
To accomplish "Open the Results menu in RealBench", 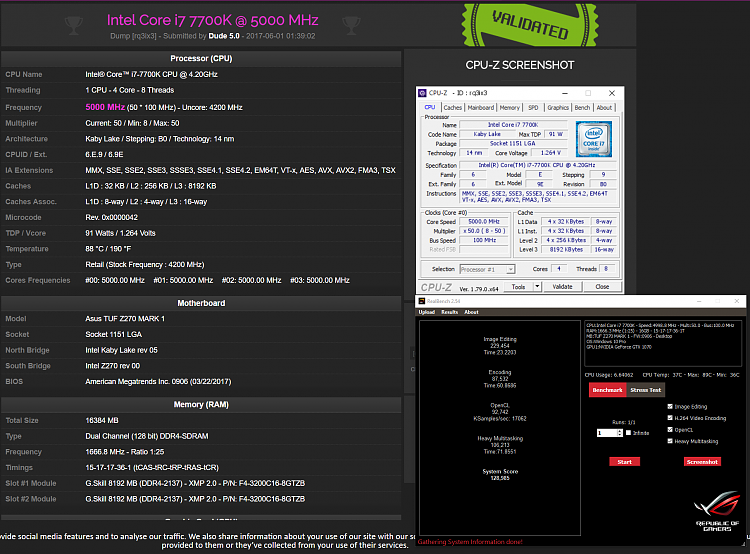I will tap(450, 312).
